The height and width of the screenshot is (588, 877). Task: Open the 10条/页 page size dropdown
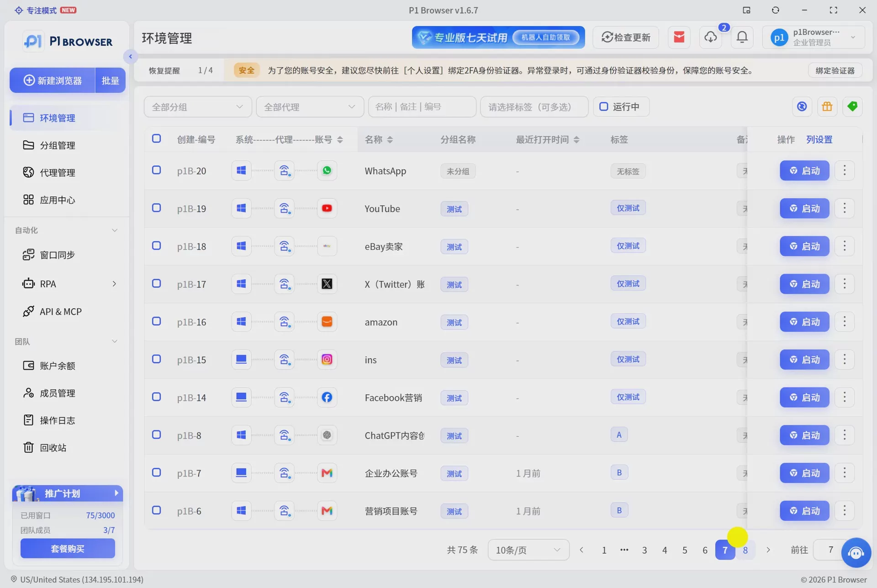tap(528, 550)
